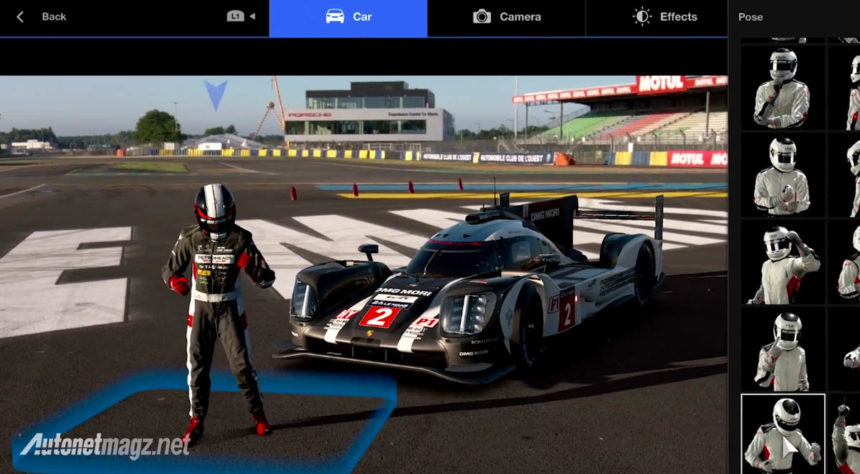Click the camera icon in the top bar
This screenshot has height=474, width=860.
coord(482,16)
